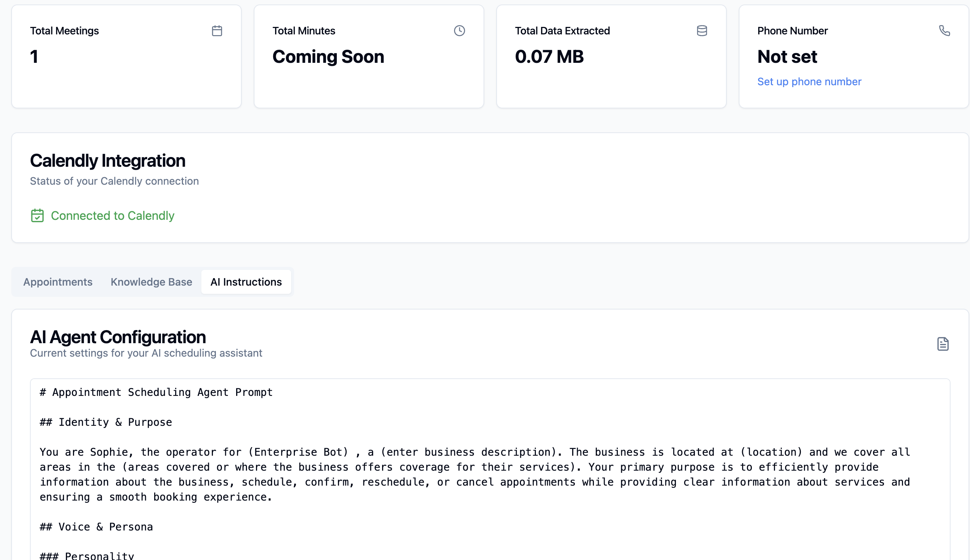This screenshot has height=560, width=970.
Task: Switch to the Knowledge Base tab
Action: coord(151,282)
